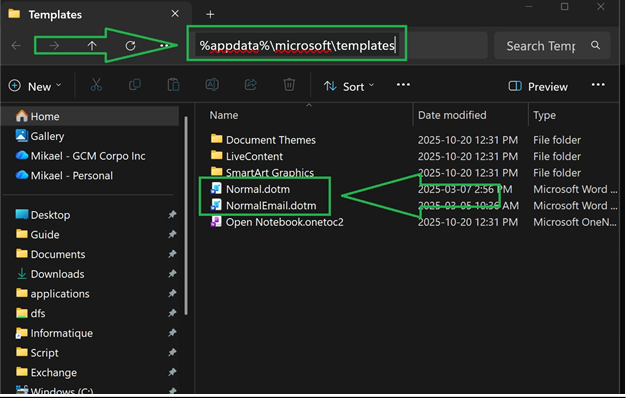Refresh the Templates folder view
Screen dimensions: 630x401
[x=130, y=46]
